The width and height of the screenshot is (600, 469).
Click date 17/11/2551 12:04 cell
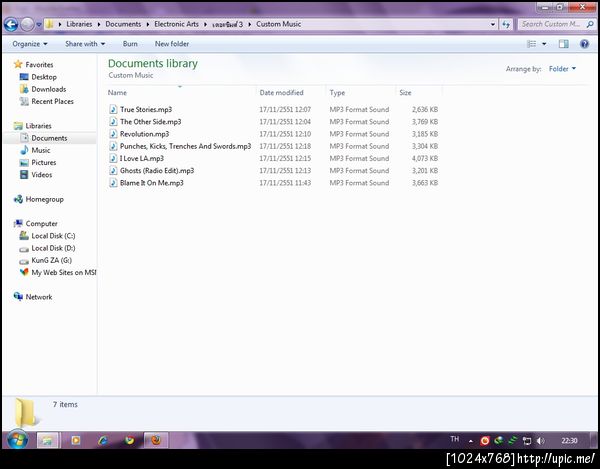(x=285, y=122)
